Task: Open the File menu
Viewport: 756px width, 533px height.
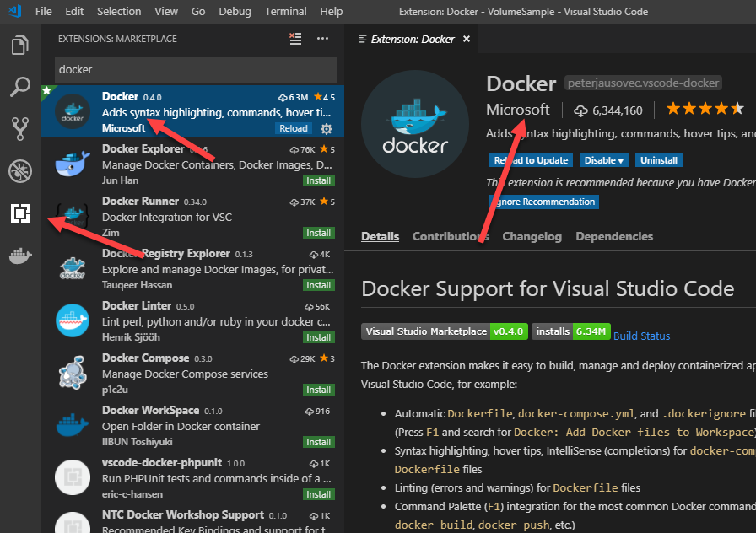Action: (x=43, y=12)
